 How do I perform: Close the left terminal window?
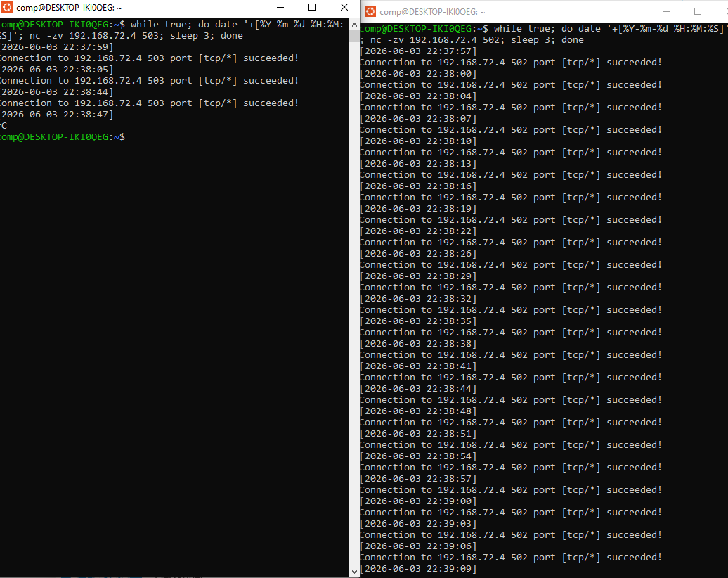(x=344, y=8)
